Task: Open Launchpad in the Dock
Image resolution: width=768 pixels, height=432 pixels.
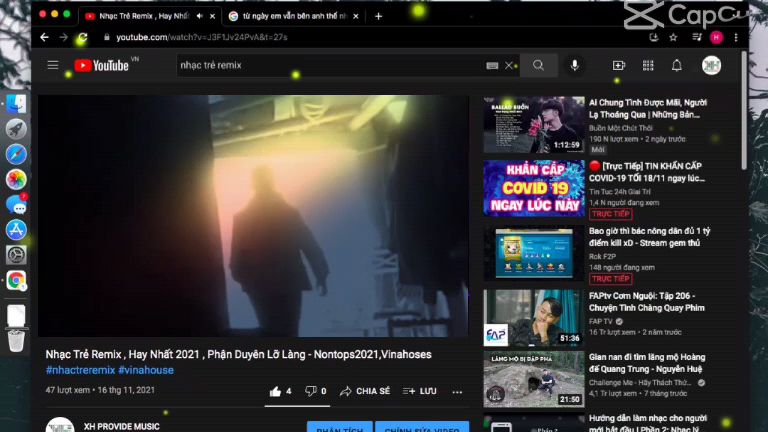Action: point(16,129)
